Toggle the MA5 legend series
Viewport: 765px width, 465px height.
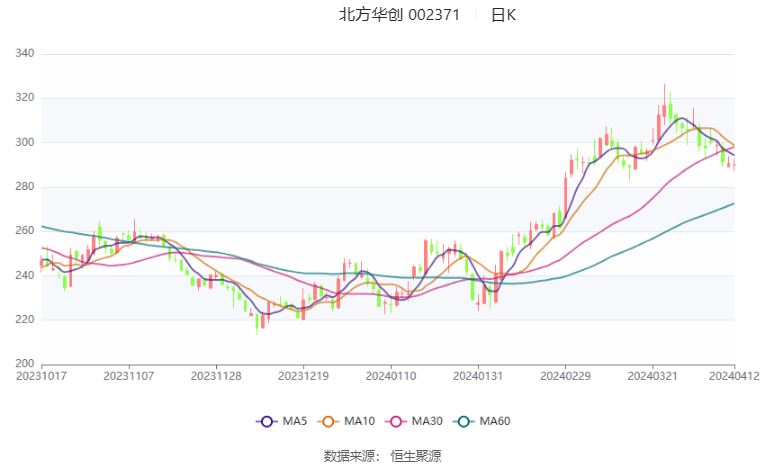click(282, 421)
